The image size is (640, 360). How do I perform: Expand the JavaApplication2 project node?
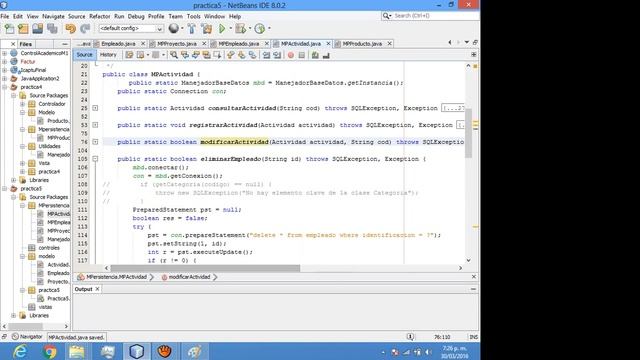point(4,78)
